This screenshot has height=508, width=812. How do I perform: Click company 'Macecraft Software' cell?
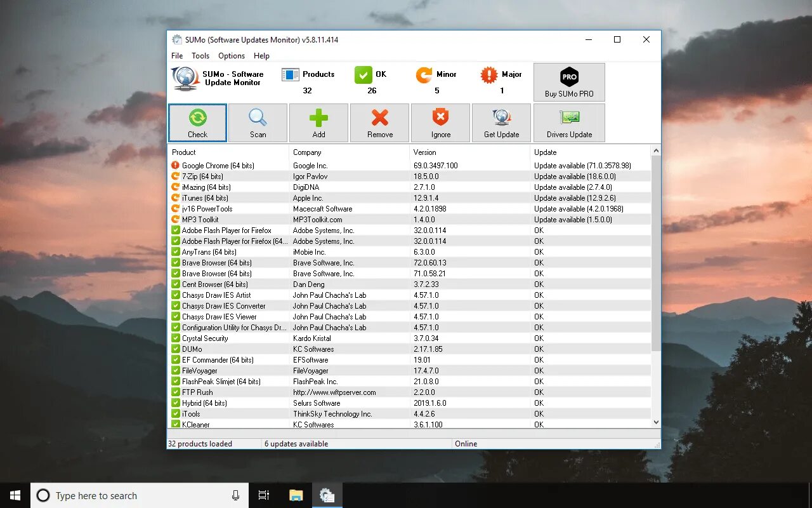coord(322,209)
